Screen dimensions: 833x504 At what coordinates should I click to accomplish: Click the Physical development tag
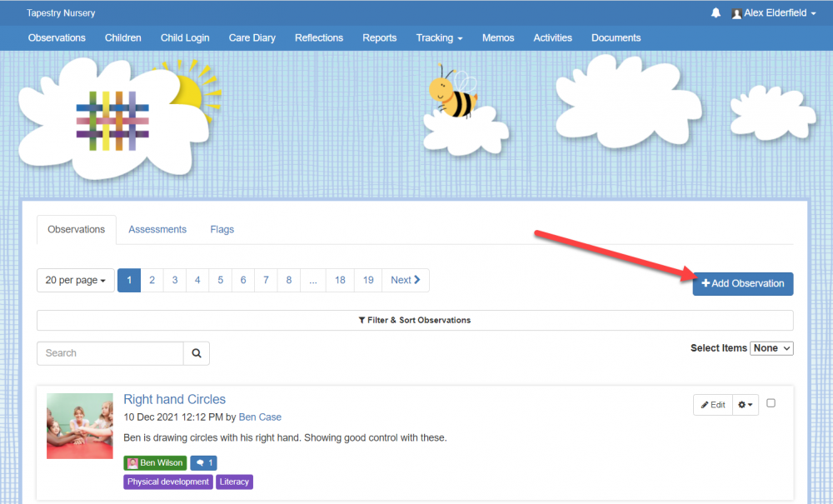168,482
